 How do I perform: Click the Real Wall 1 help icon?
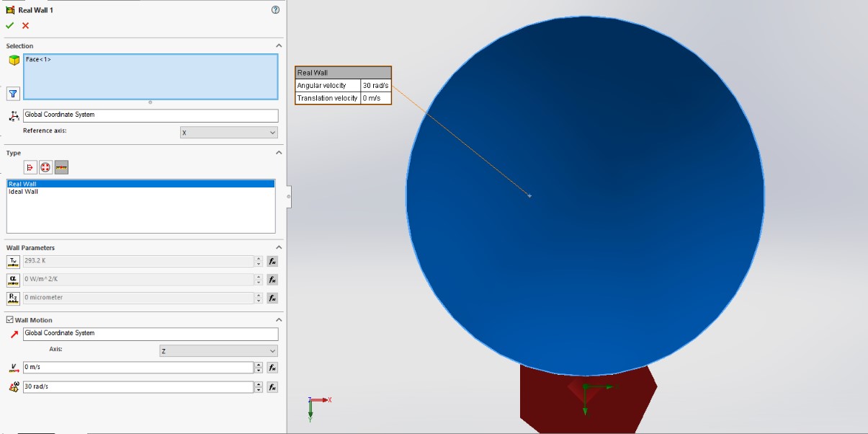click(x=274, y=10)
